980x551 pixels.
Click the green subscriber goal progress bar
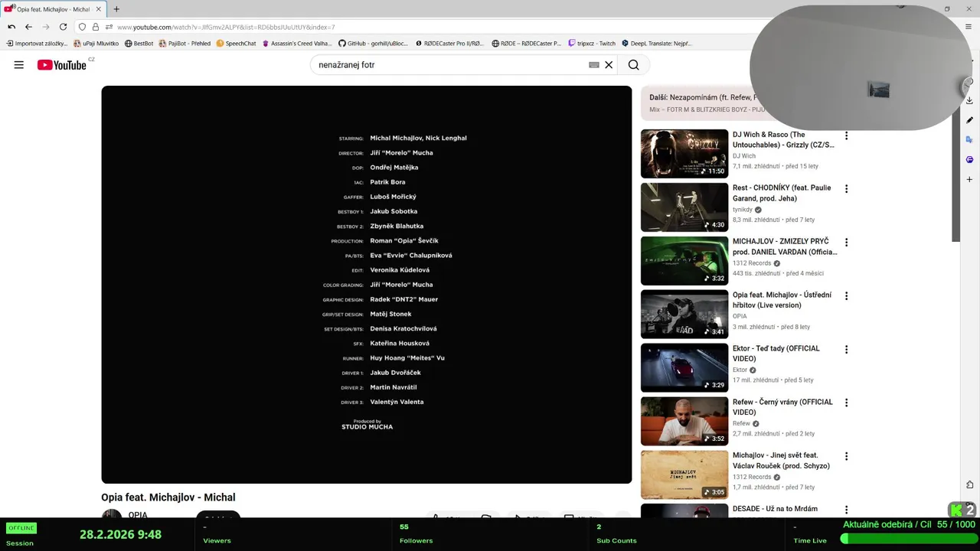(x=908, y=539)
